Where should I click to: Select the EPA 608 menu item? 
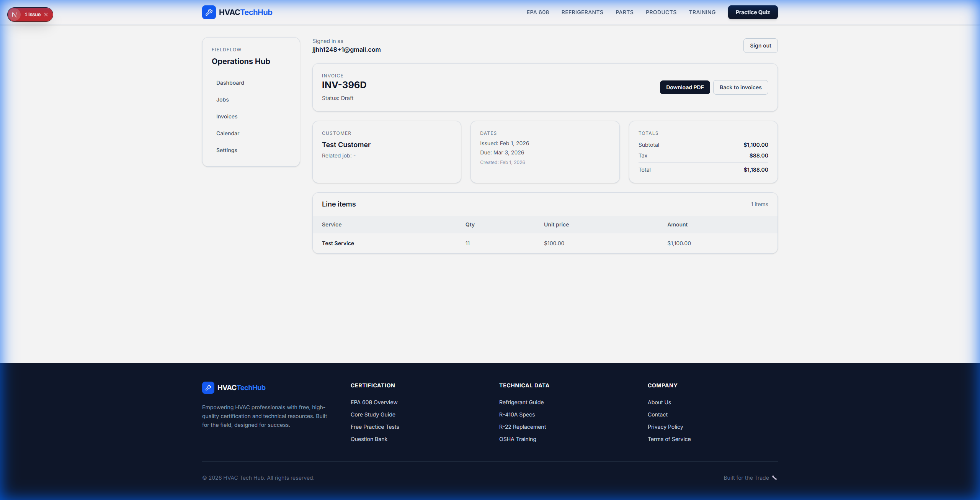[537, 12]
